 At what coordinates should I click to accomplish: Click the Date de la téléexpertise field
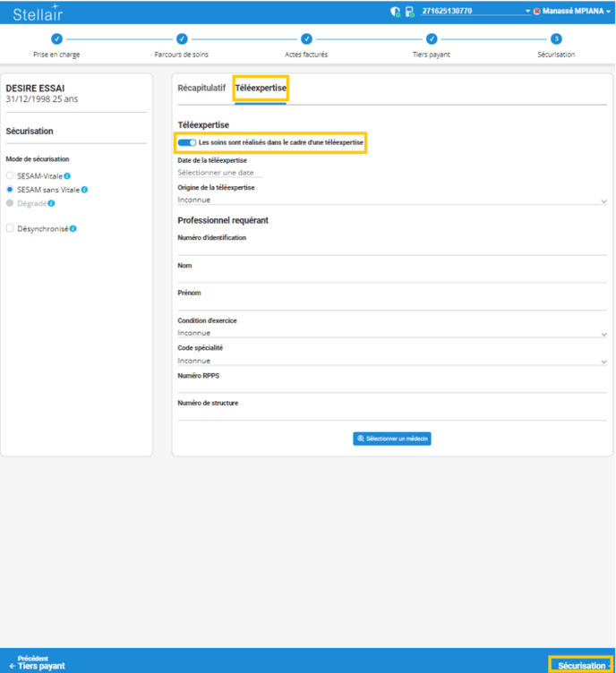(219, 172)
